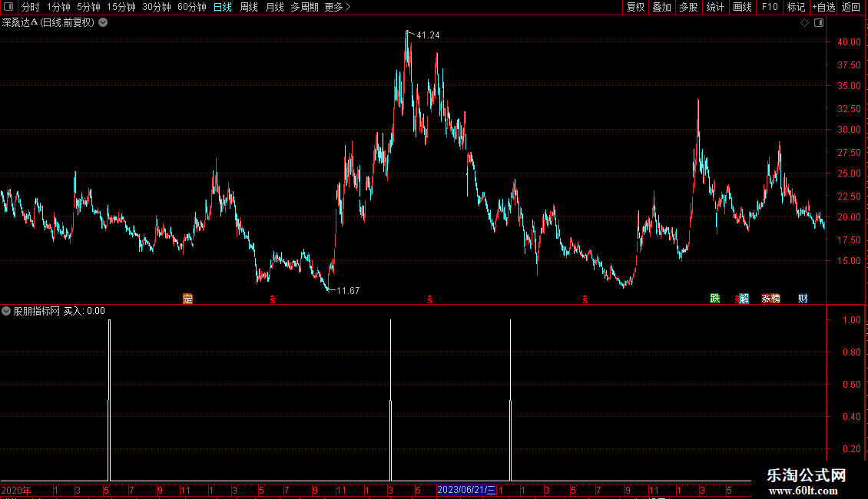The width and height of the screenshot is (868, 499).
Task: Select the 日线 daily period
Action: [223, 7]
